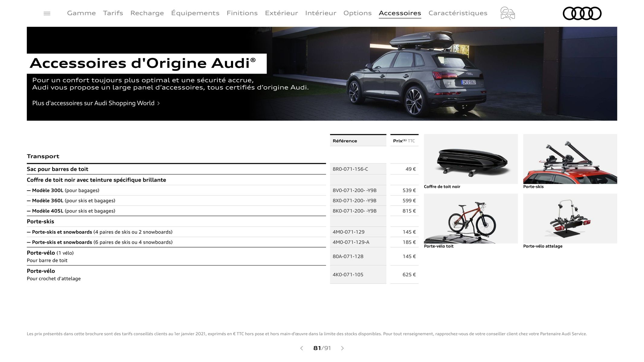Click Porte-vélo pour crochet d'attelage row
The height and width of the screenshot is (362, 644).
[176, 275]
